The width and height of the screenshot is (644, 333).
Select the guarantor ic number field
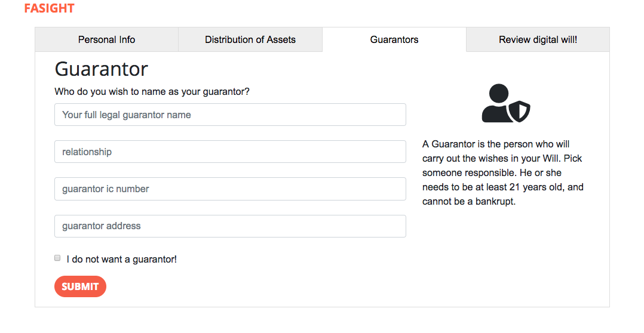(x=230, y=189)
